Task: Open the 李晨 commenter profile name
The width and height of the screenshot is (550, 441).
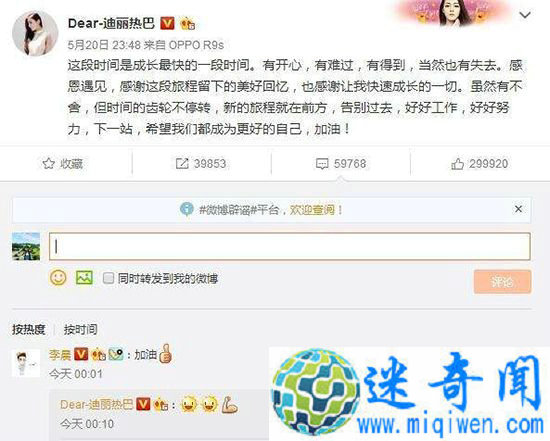Action: coord(60,355)
